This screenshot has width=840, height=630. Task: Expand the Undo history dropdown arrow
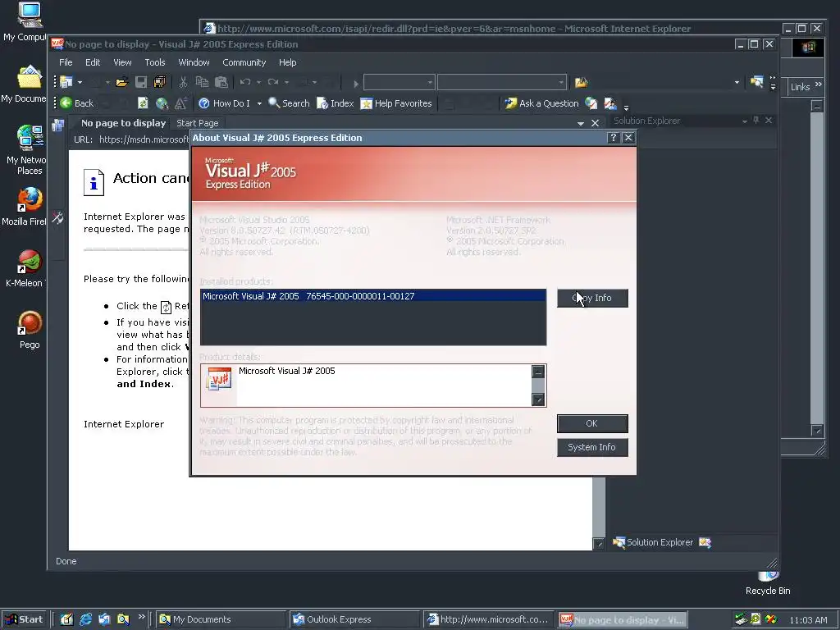point(258,82)
